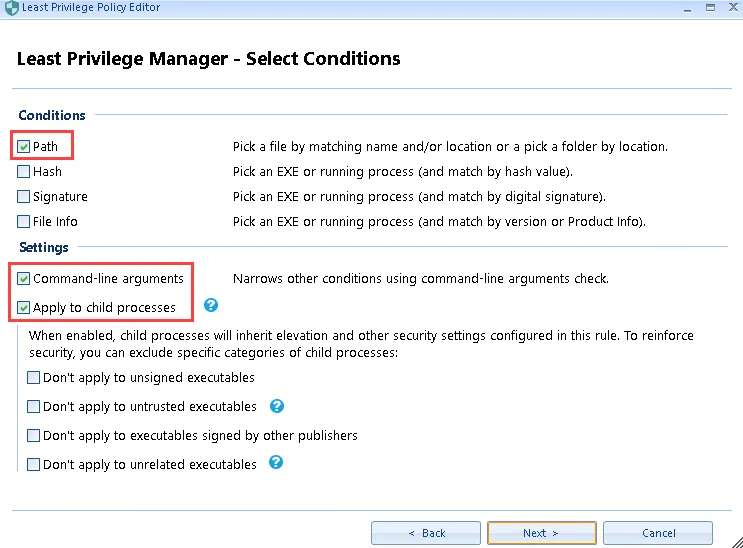Enable the Signature condition checkbox
Image resolution: width=743 pixels, height=548 pixels.
(24, 197)
